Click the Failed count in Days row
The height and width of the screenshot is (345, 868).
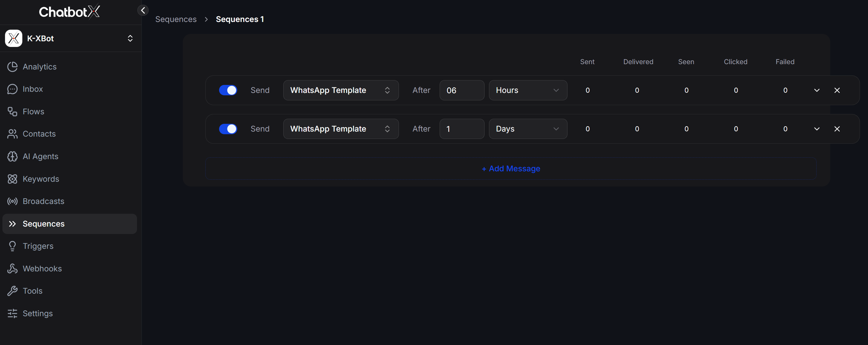pyautogui.click(x=785, y=129)
